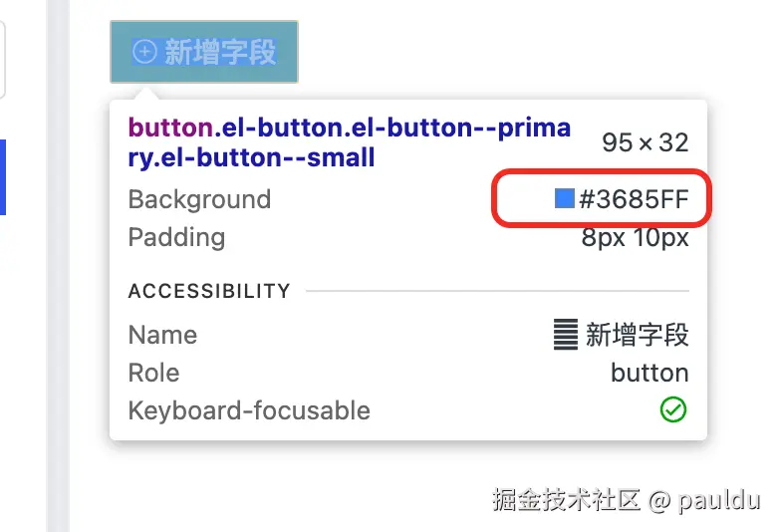779x532 pixels.
Task: Click the Role label
Action: (x=153, y=373)
